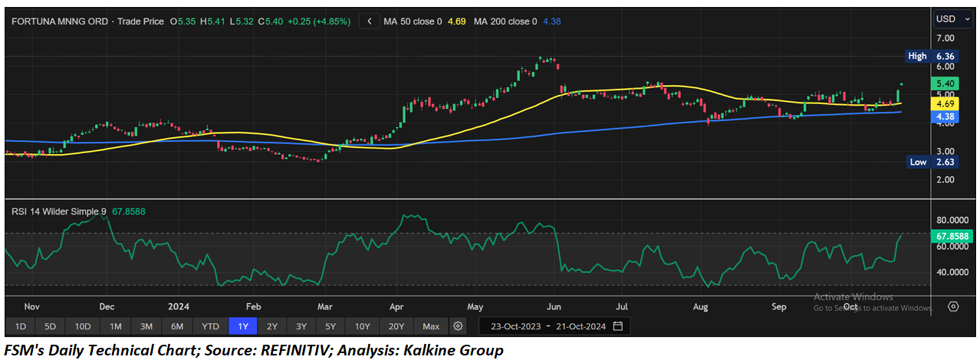Click the RSI 14 Wilder Simple label
Viewport: 980px width, 360px height.
point(59,212)
